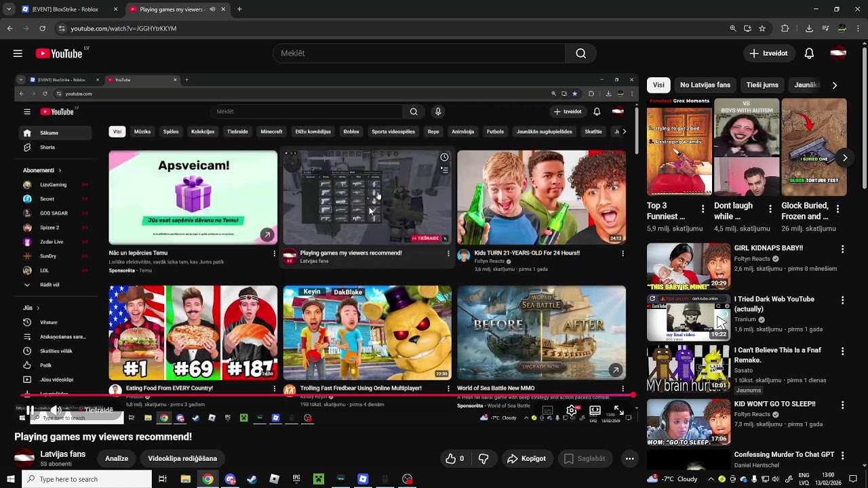The image size is (868, 488).
Task: Click the Meklēt YouTube search field
Action: [419, 54]
